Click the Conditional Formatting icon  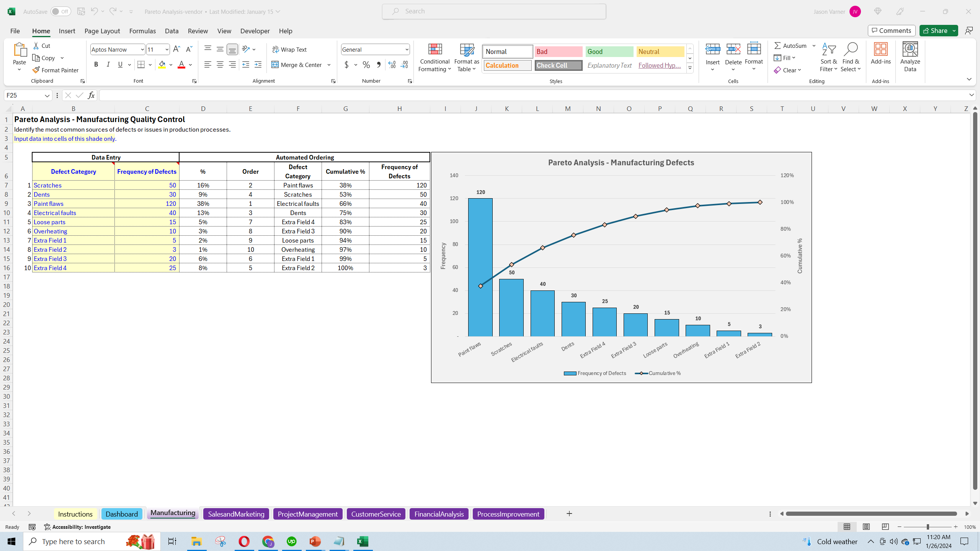[x=434, y=49]
